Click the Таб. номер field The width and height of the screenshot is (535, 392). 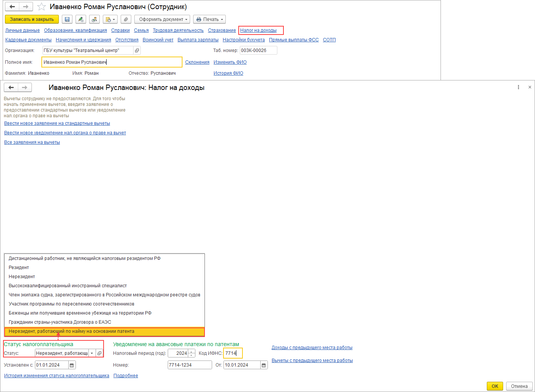(x=258, y=50)
